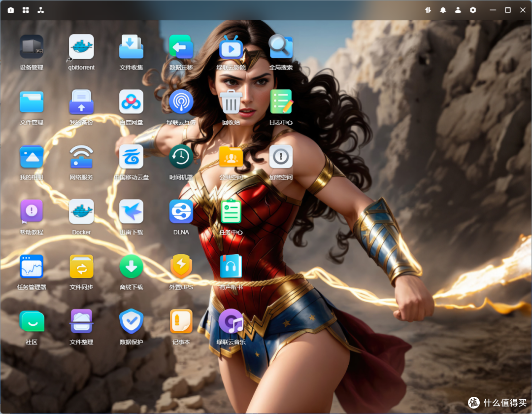This screenshot has height=414, width=532.
Task: Open 帮助教程 app
Action: (x=32, y=212)
